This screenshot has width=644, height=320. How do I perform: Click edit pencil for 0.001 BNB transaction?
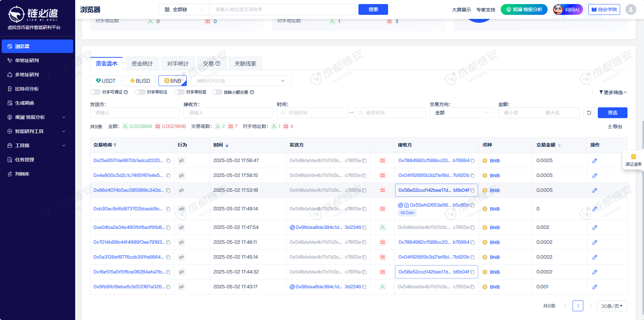pos(595,287)
